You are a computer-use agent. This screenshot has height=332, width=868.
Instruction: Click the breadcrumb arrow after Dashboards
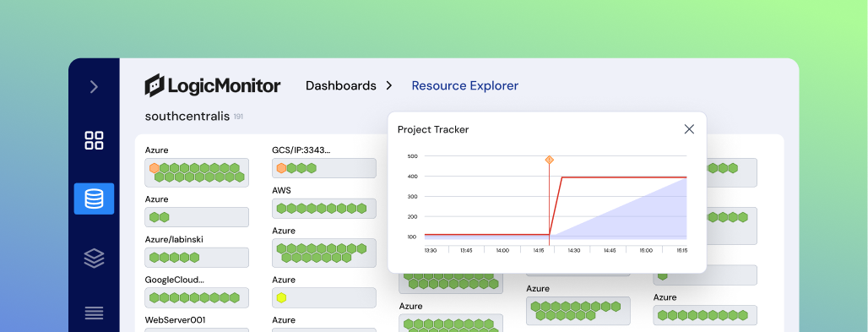coord(389,86)
